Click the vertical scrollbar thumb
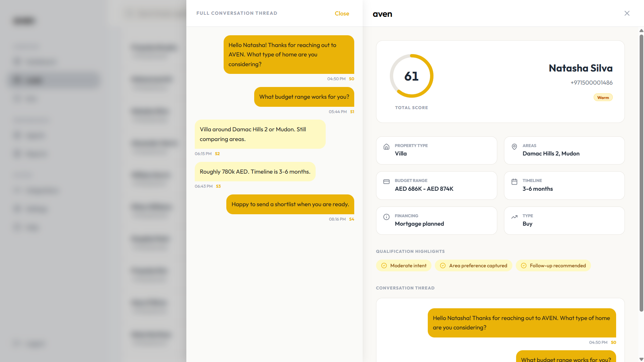The width and height of the screenshot is (644, 362). pyautogui.click(x=641, y=173)
